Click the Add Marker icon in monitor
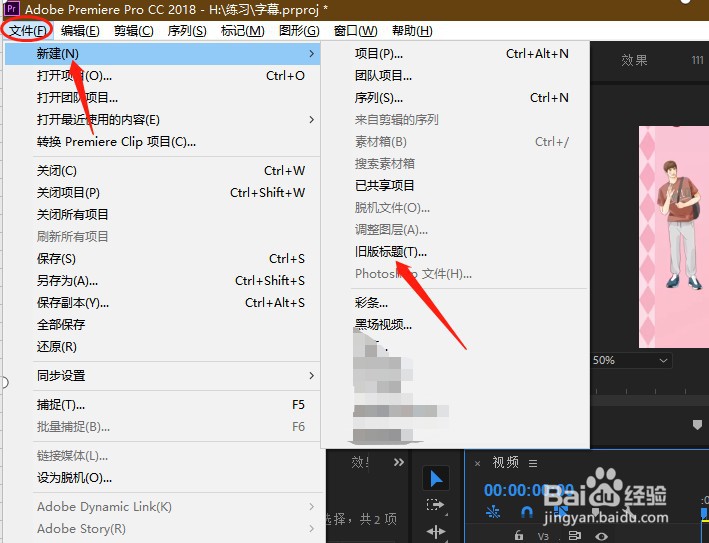Screen dimensions: 709x543 pos(697,425)
